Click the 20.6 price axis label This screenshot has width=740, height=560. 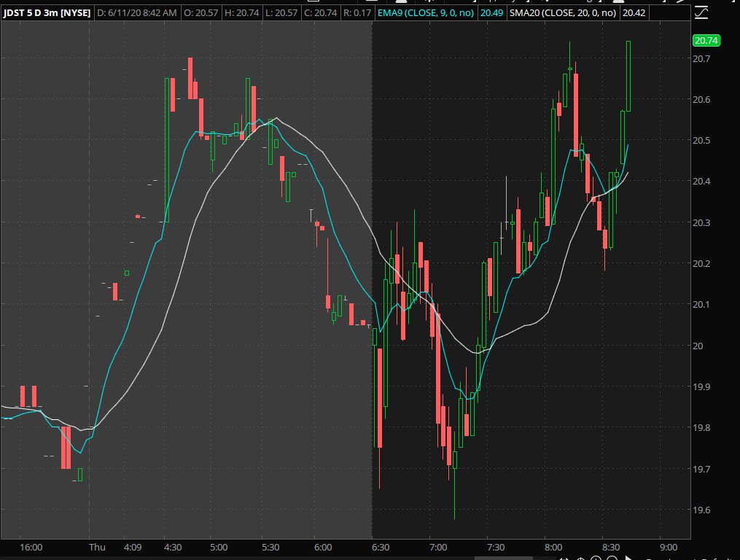(701, 100)
